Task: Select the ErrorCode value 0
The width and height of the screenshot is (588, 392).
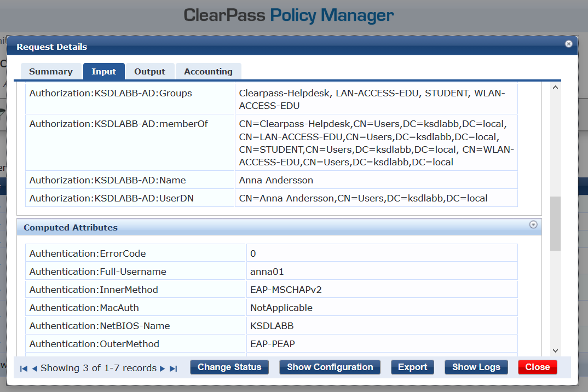Action: [x=253, y=253]
